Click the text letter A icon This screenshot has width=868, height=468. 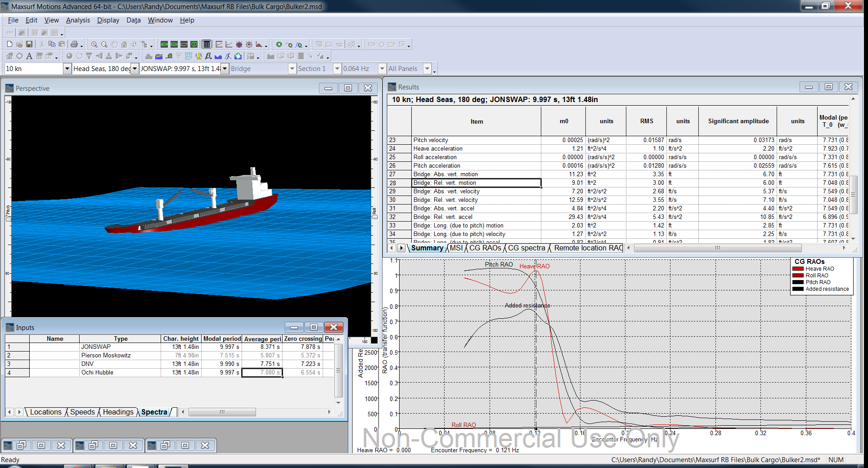point(29,56)
